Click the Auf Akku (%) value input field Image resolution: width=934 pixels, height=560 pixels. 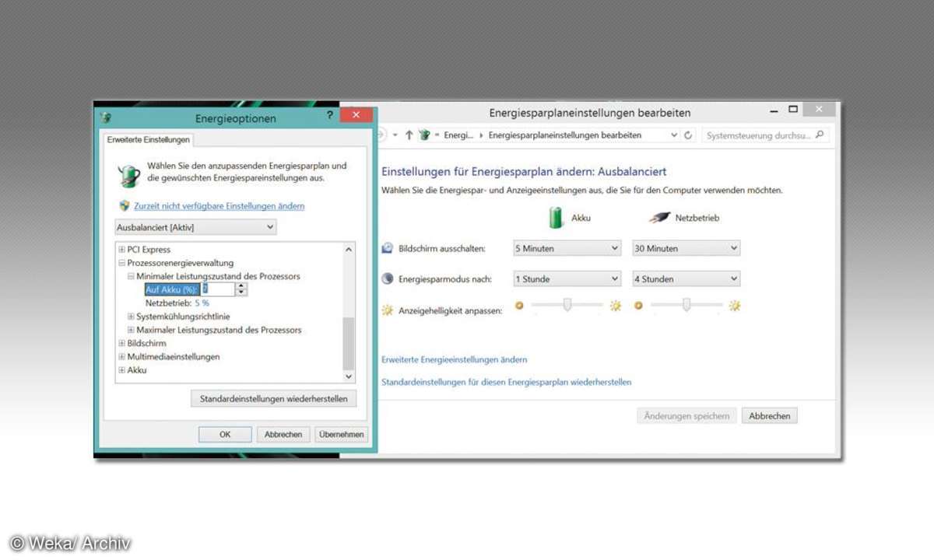coord(217,289)
